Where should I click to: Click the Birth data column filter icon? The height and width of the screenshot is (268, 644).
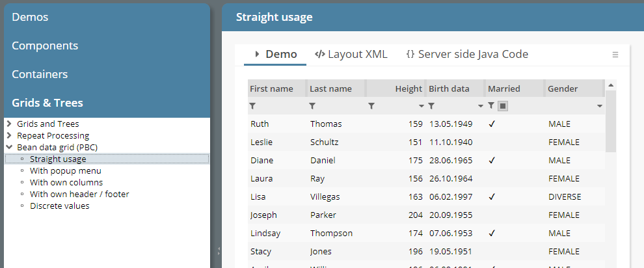point(431,105)
